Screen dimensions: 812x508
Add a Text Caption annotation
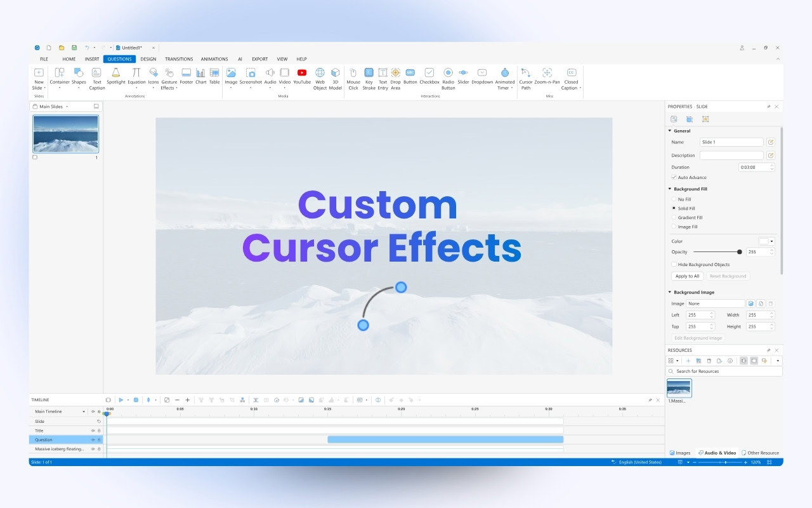96,79
